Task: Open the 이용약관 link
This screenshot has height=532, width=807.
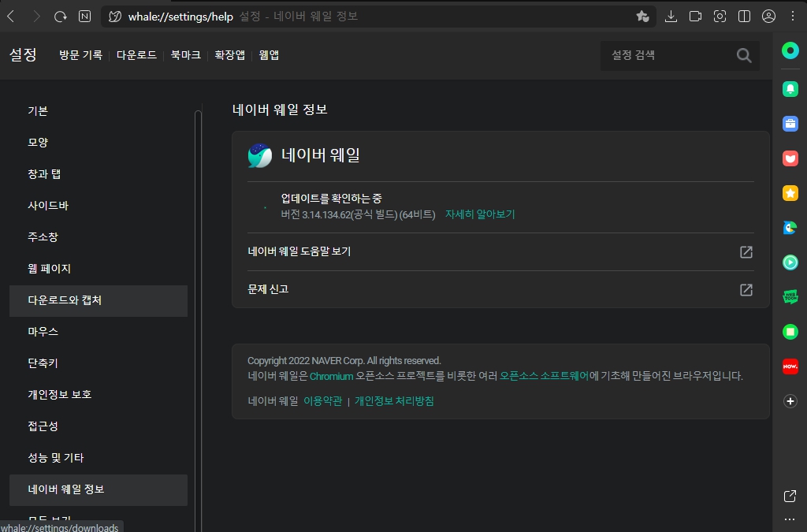Action: 322,401
